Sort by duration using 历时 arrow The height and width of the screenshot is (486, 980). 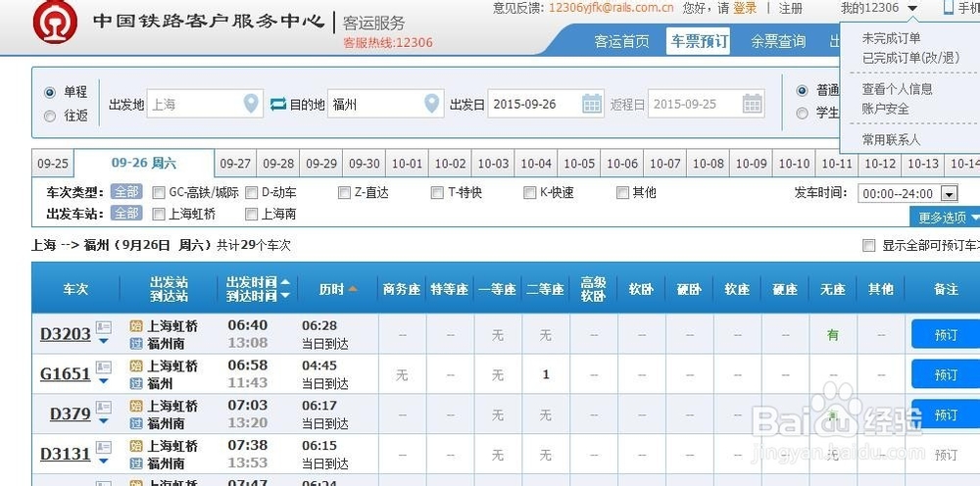353,289
